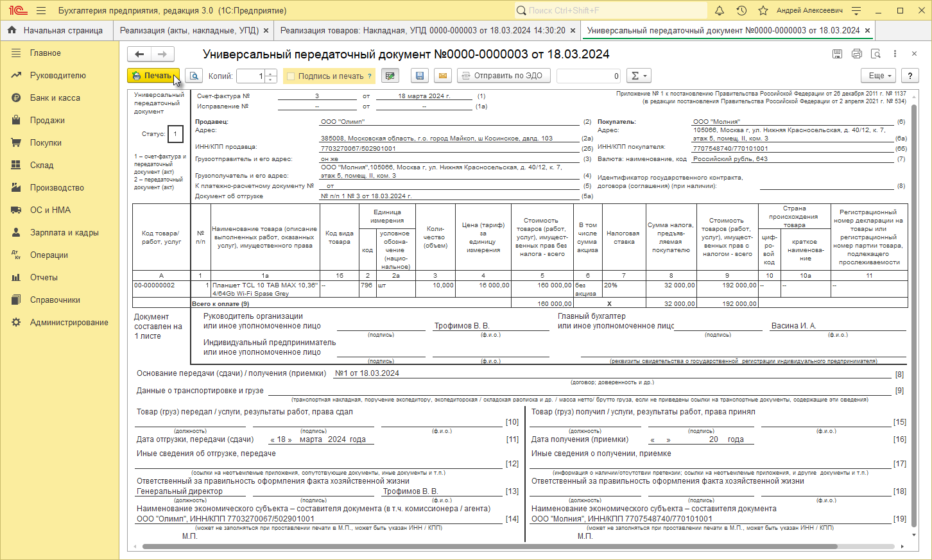The width and height of the screenshot is (932, 560).
Task: Click the top-right document preview search icon
Action: [x=876, y=54]
